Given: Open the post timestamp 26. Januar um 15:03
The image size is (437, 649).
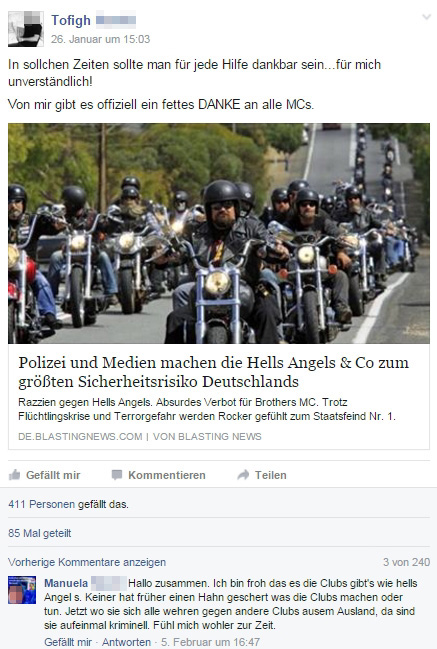Looking at the screenshot, I should (100, 39).
